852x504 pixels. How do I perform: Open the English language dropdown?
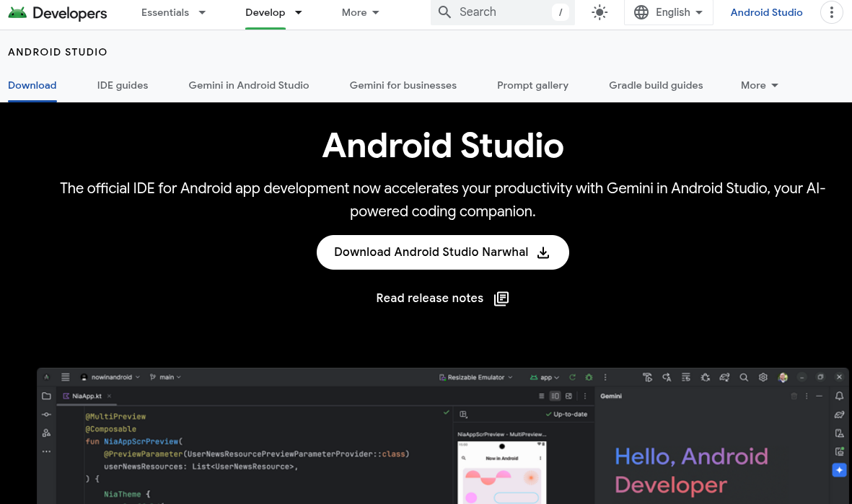coord(668,12)
